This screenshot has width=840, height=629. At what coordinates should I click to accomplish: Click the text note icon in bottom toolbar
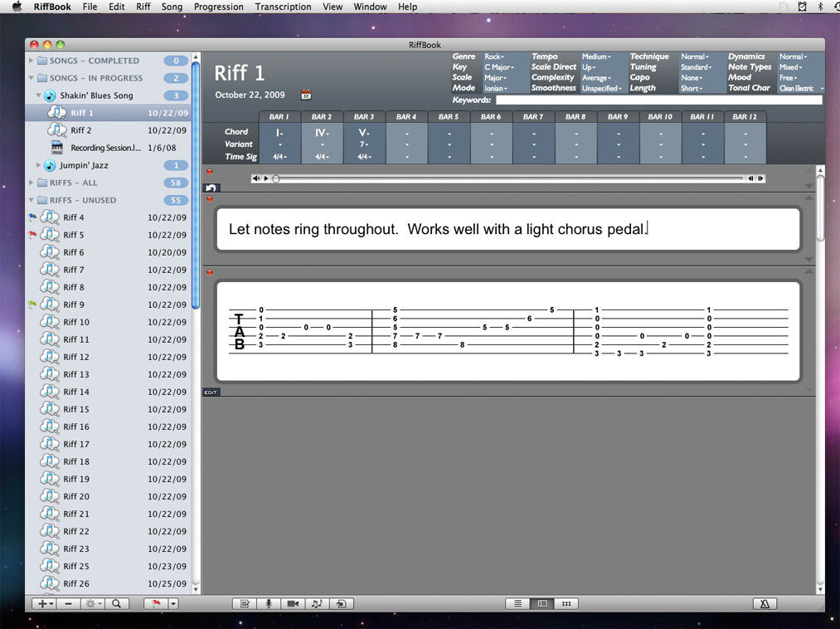point(245,604)
